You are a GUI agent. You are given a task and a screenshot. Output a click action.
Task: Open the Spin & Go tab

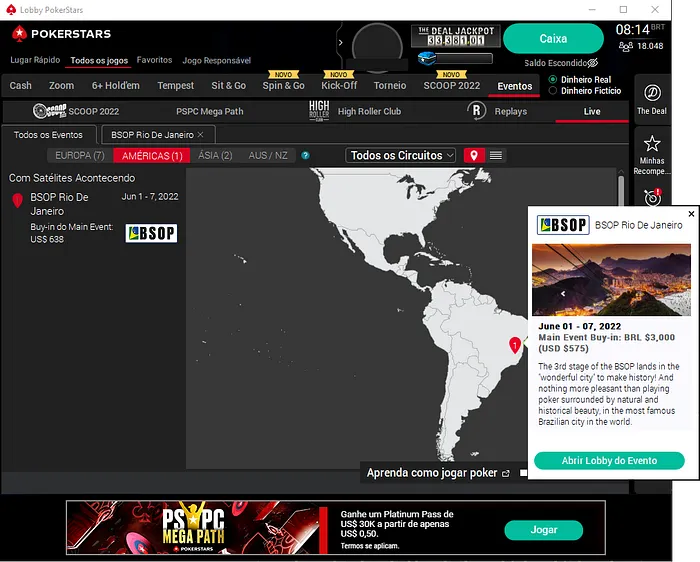(283, 86)
